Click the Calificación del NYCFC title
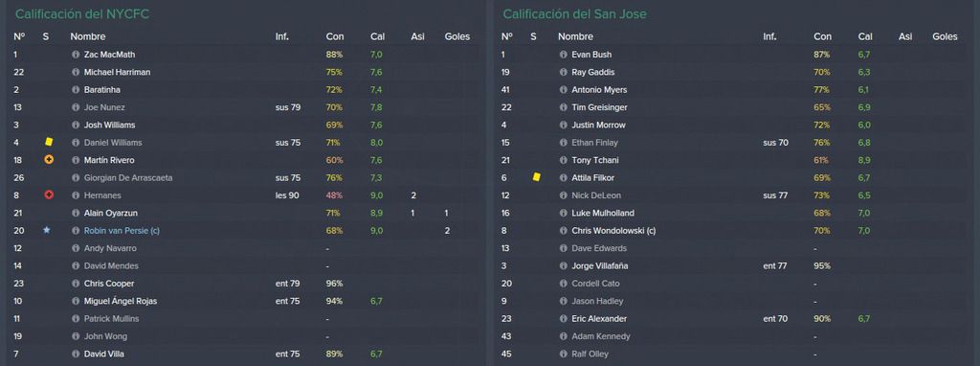980x366 pixels. pos(82,13)
